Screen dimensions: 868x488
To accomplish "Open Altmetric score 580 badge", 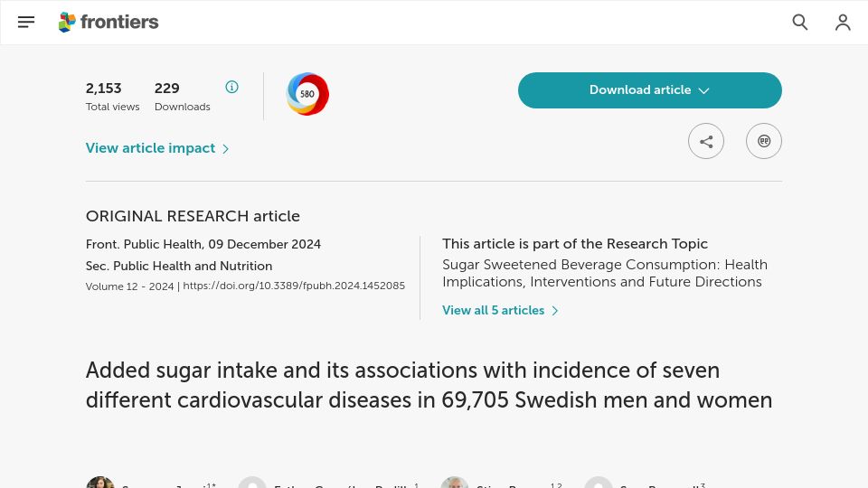I will pos(307,94).
